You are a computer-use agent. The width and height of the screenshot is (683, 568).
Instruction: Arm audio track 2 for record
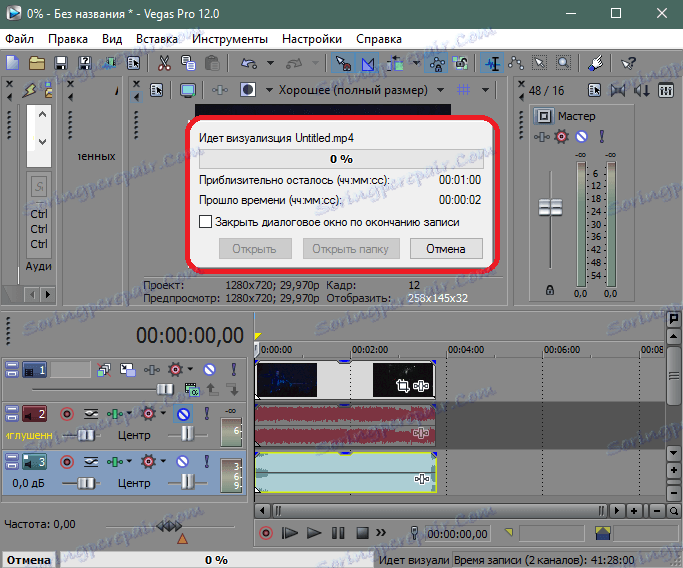coord(67,413)
